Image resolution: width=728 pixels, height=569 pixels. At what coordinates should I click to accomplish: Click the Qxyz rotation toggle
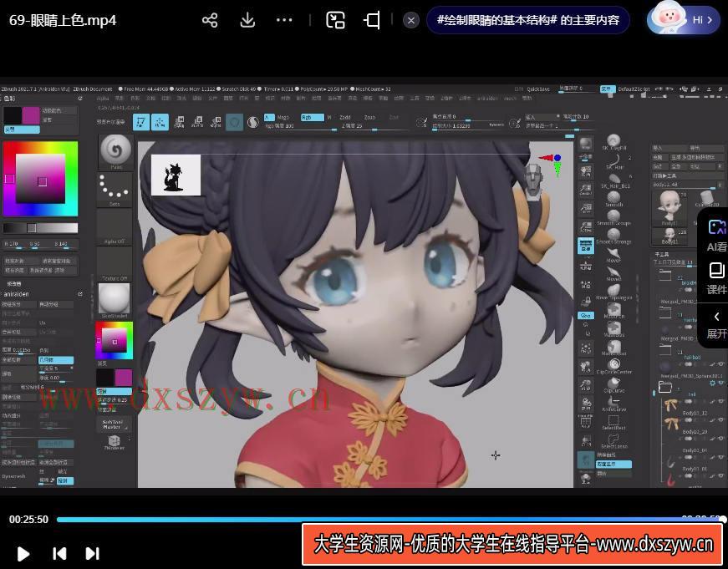pyautogui.click(x=585, y=315)
